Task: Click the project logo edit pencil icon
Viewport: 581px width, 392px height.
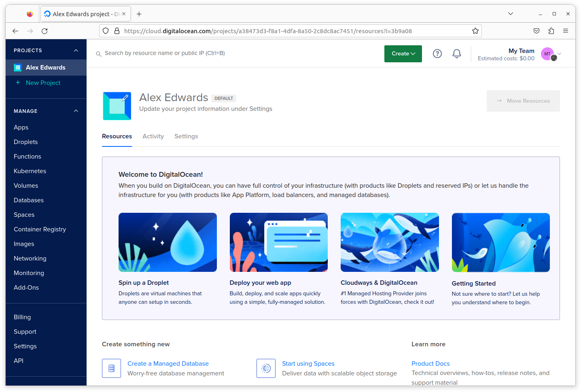Action: [125, 97]
